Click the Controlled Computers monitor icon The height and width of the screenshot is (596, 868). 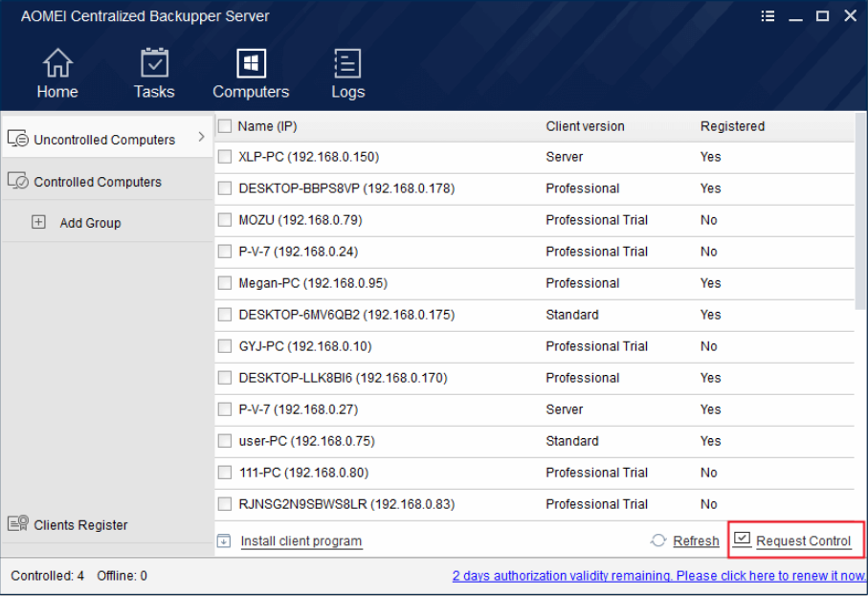(18, 181)
